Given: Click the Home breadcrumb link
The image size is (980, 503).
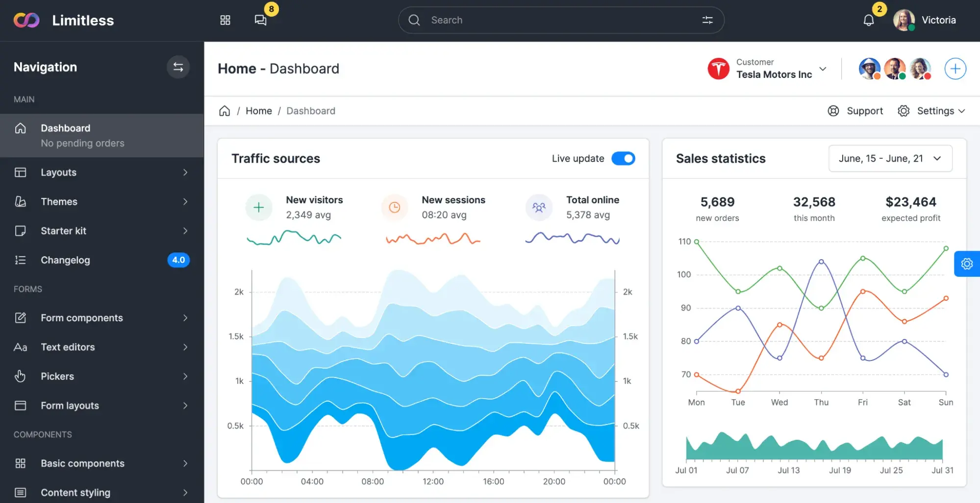Looking at the screenshot, I should (258, 111).
